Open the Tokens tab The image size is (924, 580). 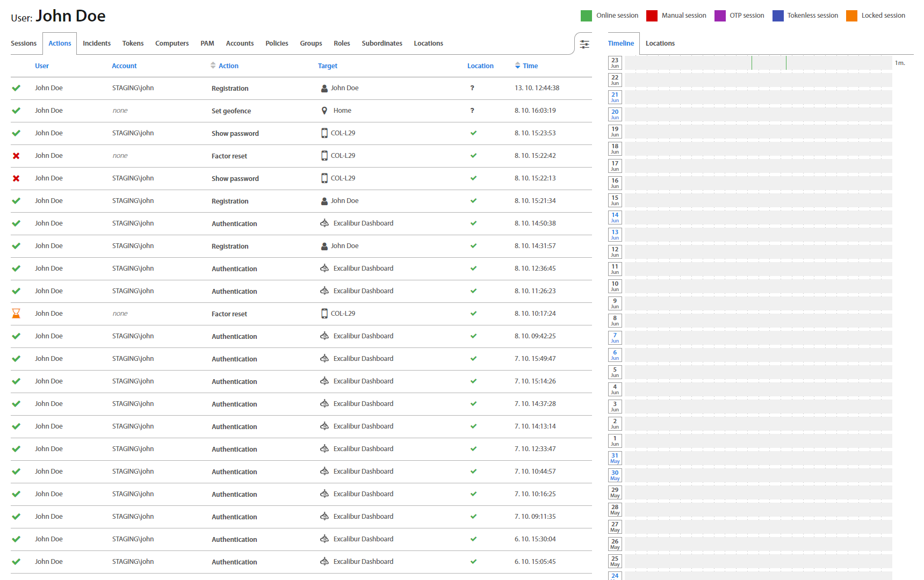point(133,44)
